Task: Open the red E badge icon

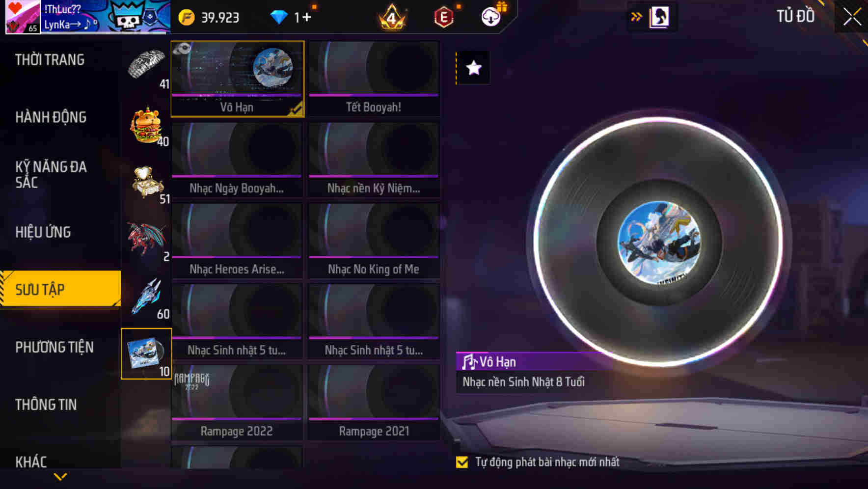Action: 444,18
